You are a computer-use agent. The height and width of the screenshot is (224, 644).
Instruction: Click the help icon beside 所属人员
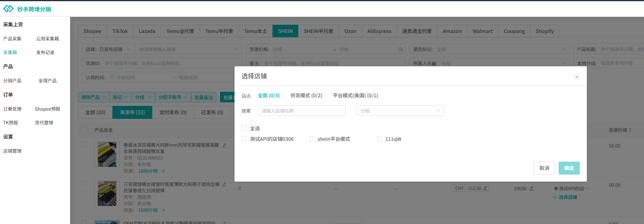tap(434, 64)
